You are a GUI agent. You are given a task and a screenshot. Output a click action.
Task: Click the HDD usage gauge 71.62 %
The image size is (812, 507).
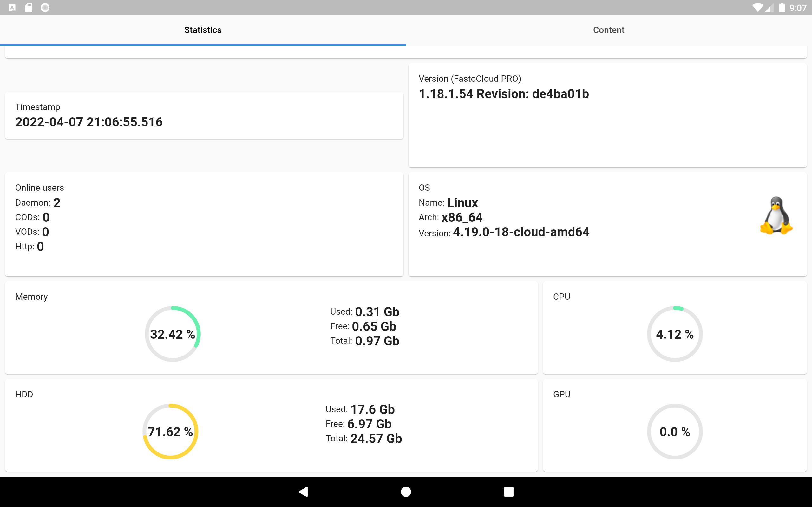point(170,432)
